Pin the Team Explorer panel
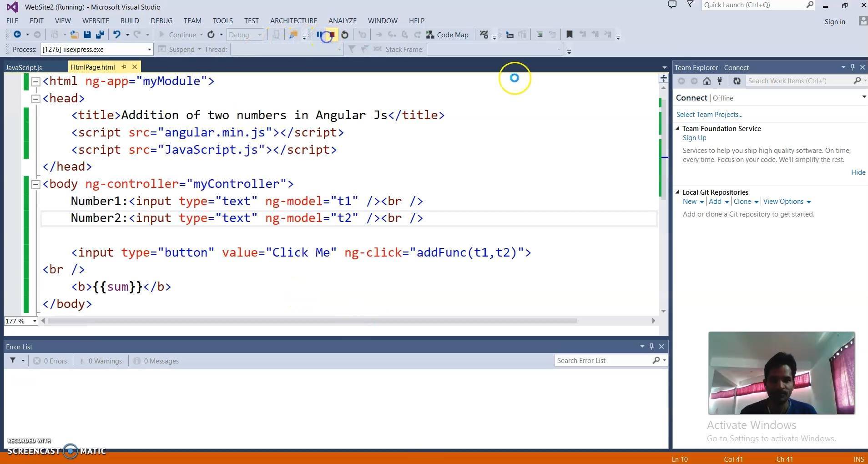The image size is (868, 464). point(853,67)
